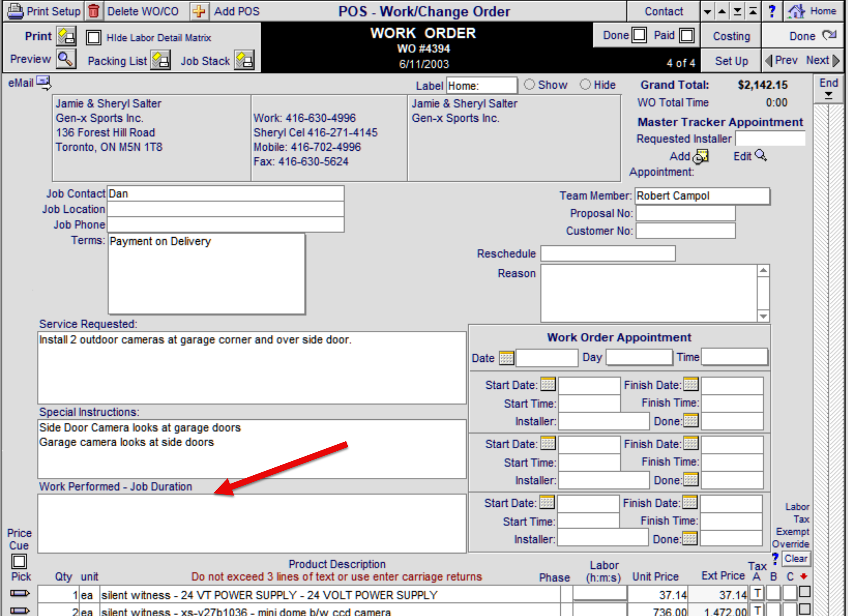Click the Edit appointment magnifier icon

761,156
